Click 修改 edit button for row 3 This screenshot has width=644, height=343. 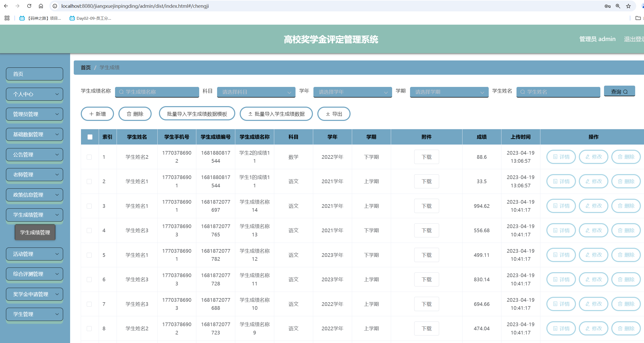pyautogui.click(x=594, y=206)
